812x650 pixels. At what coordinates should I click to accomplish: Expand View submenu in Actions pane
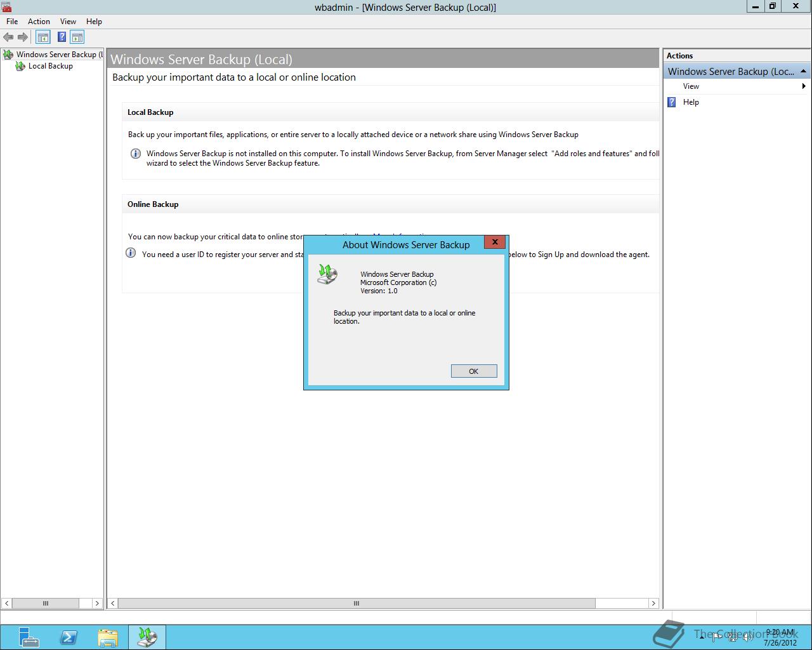tap(737, 86)
